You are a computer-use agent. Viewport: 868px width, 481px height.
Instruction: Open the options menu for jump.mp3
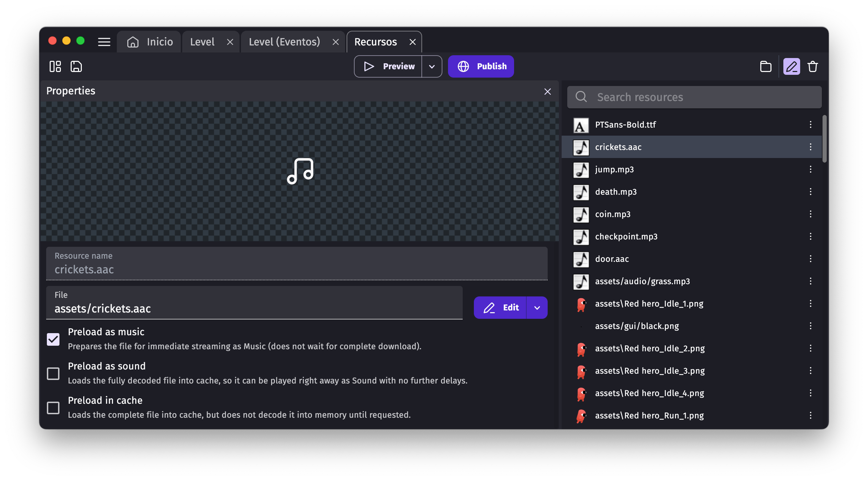point(811,170)
